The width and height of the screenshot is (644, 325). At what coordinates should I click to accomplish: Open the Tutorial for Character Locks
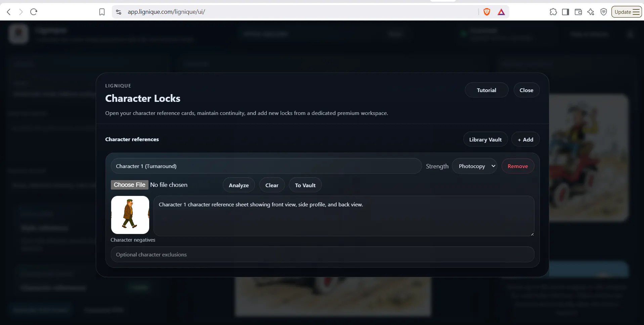pyautogui.click(x=486, y=90)
